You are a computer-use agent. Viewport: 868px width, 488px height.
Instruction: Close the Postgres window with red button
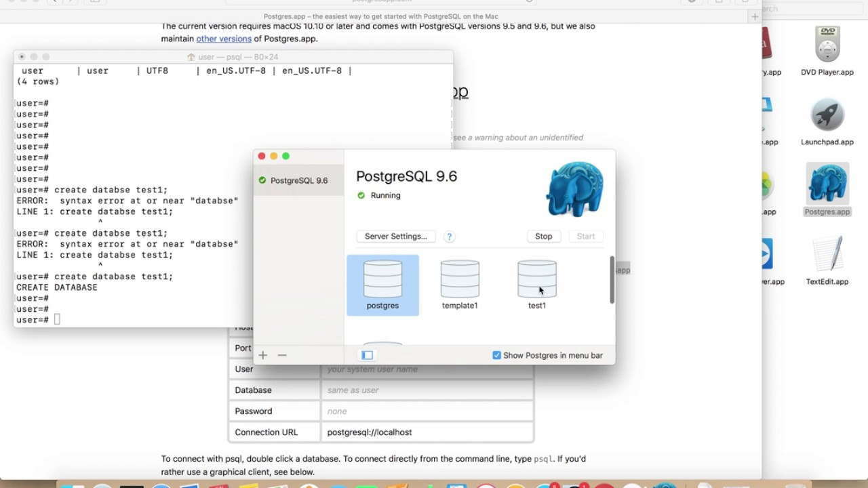tap(262, 156)
